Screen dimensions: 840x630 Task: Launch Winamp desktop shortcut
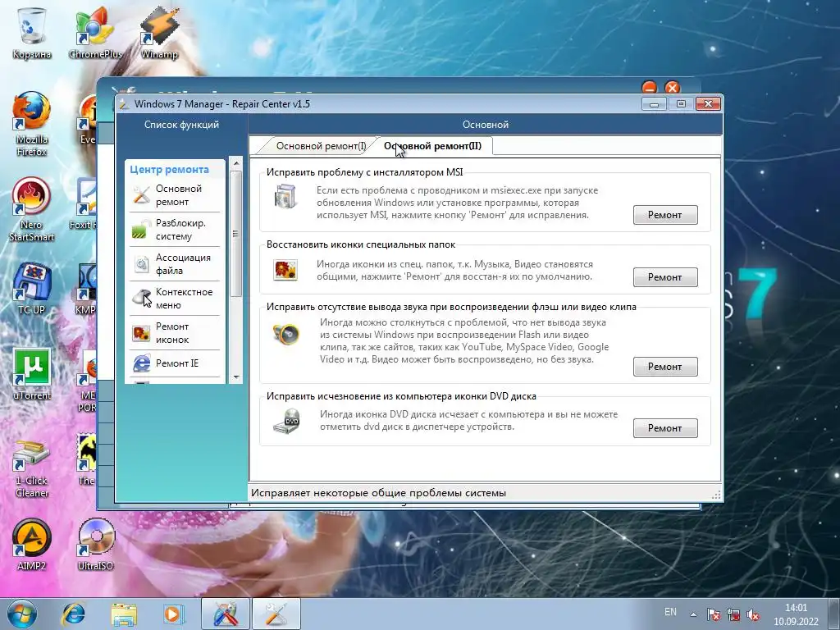(159, 32)
